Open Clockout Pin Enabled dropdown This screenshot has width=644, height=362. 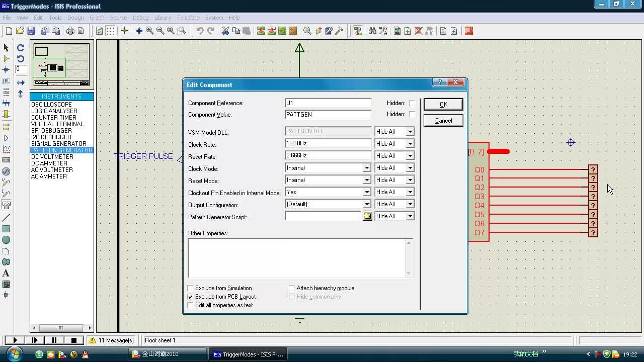(x=367, y=192)
